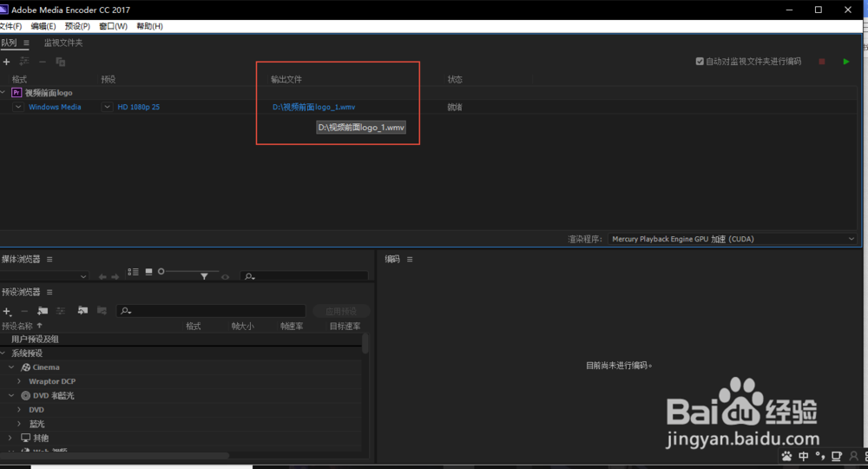Screen dimensions: 868x469
Task: Expand the Wraptor DCP preset group
Action: tap(19, 381)
